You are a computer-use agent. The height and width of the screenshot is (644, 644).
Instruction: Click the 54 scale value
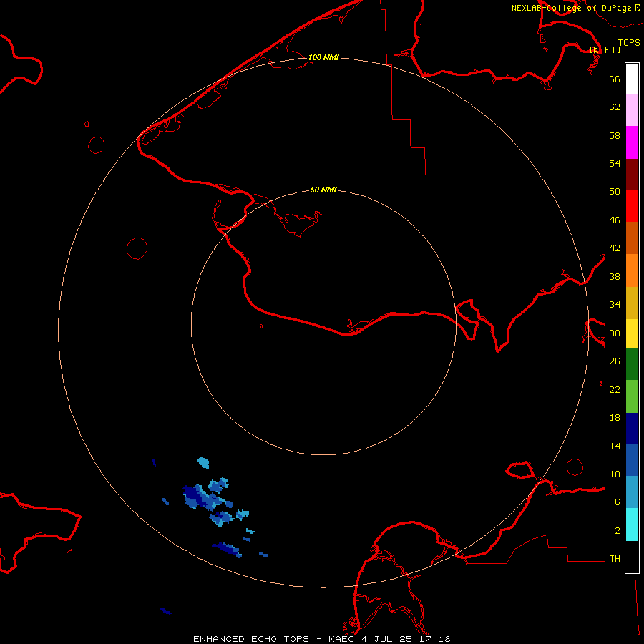[615, 163]
